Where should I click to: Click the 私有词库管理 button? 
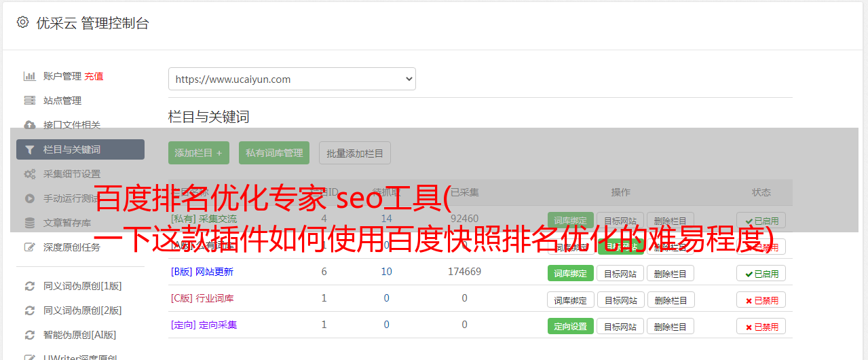pos(274,153)
